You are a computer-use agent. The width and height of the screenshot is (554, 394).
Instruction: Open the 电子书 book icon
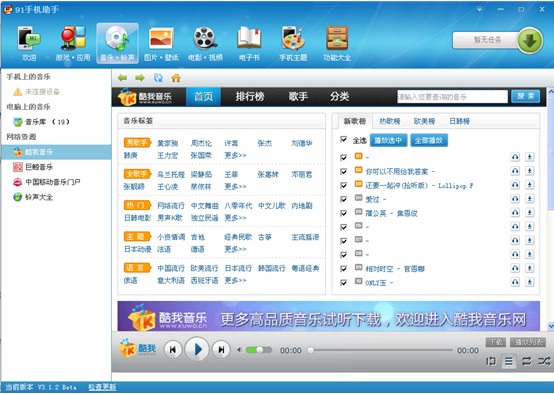[249, 38]
